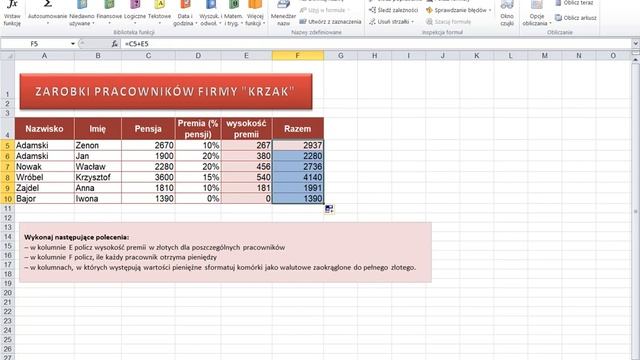Viewport: 640px width, 360px height.
Task: Open Niedawno używane functions
Action: click(82, 13)
